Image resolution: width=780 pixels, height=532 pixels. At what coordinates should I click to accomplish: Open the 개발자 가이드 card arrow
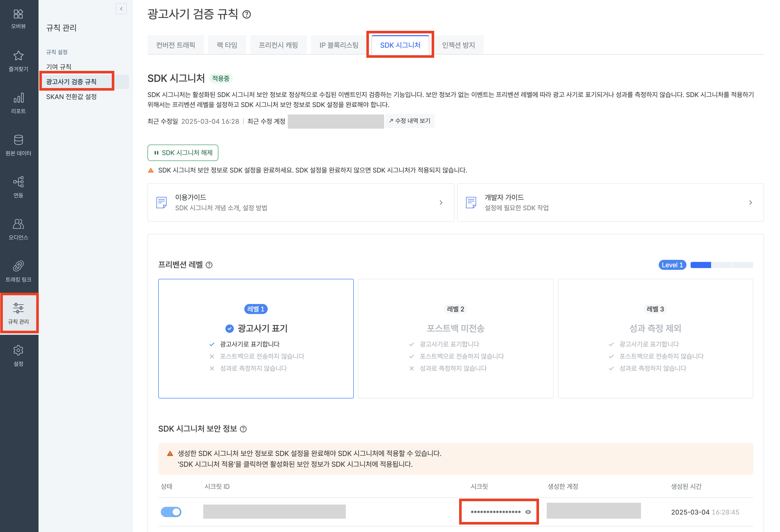pos(750,203)
